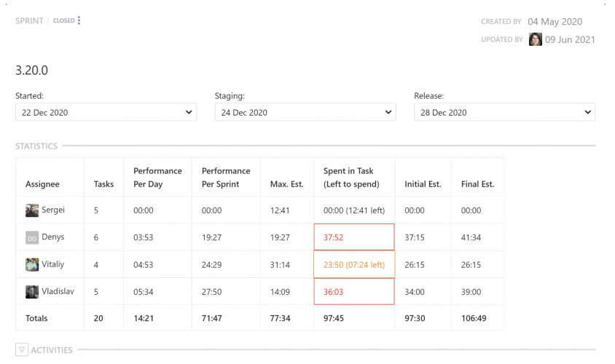This screenshot has height=364, width=615.
Task: Click Vladislav's per day value 05:34
Action: [x=143, y=292]
